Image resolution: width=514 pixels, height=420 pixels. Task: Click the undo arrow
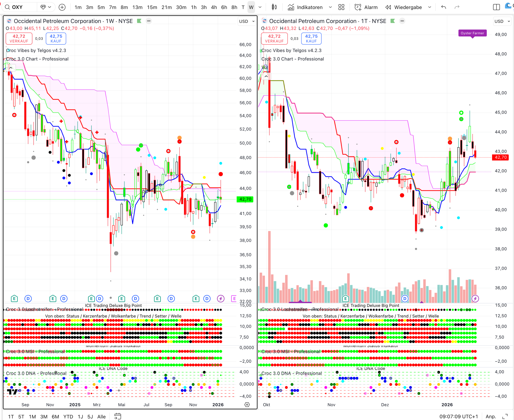click(443, 7)
